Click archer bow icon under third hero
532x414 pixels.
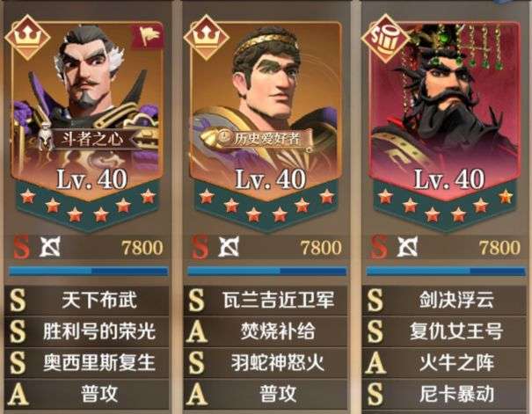tap(407, 246)
